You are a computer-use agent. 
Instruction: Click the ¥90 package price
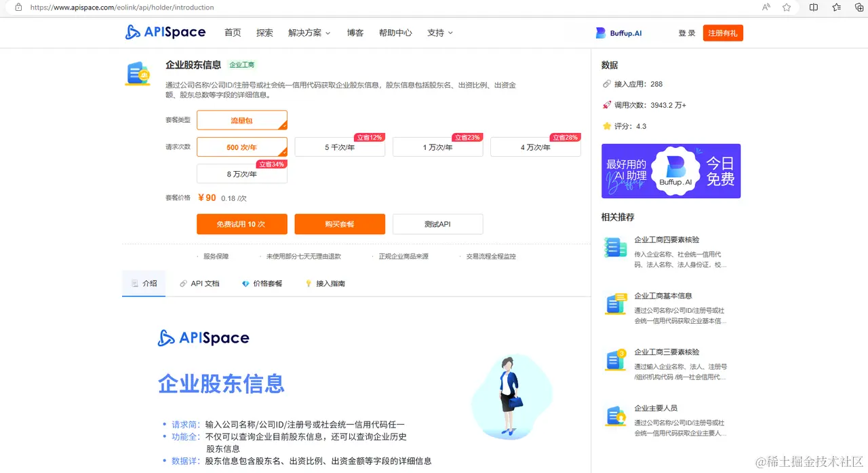coord(207,198)
